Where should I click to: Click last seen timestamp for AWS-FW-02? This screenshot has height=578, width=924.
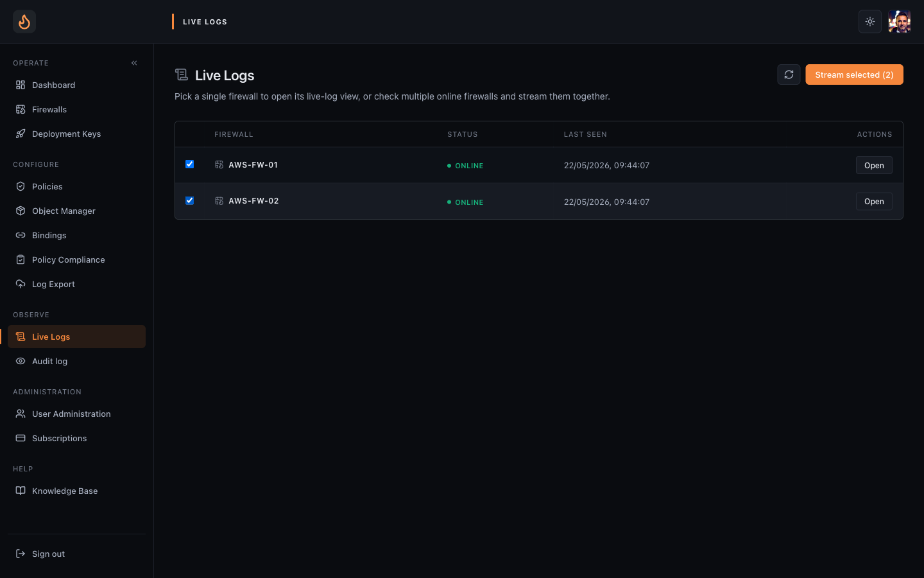(606, 202)
